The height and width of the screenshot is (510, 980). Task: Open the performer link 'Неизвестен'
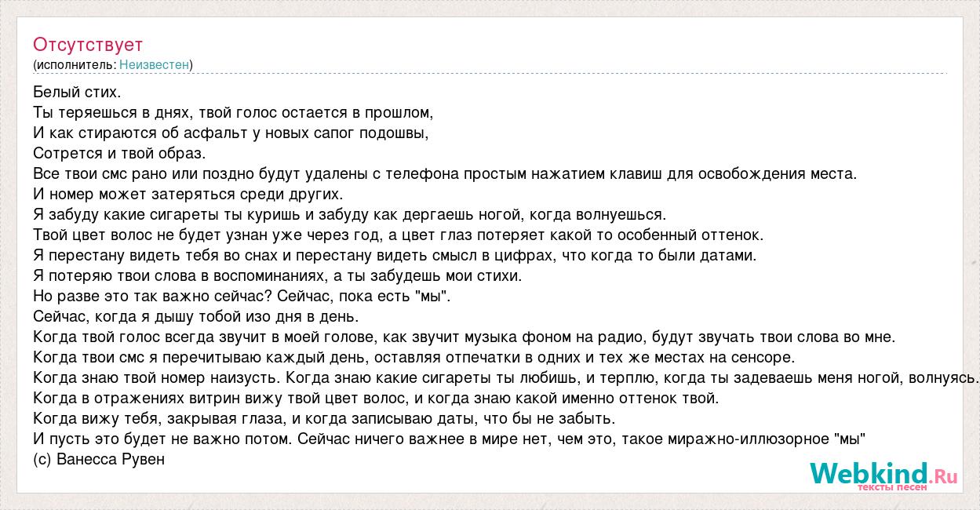pyautogui.click(x=154, y=64)
